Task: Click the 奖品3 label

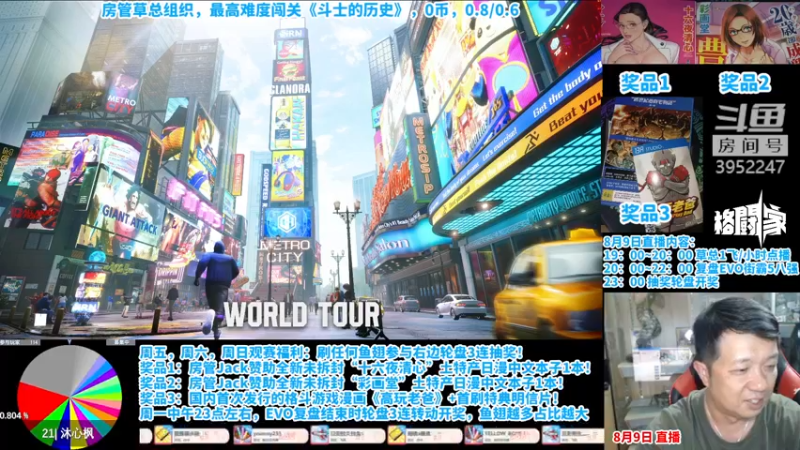Action: (x=645, y=213)
